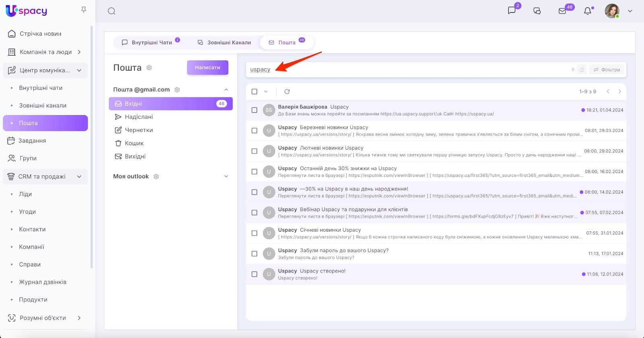644x338 pixels.
Task: Open the mail envelope icon in header
Action: pos(562,11)
